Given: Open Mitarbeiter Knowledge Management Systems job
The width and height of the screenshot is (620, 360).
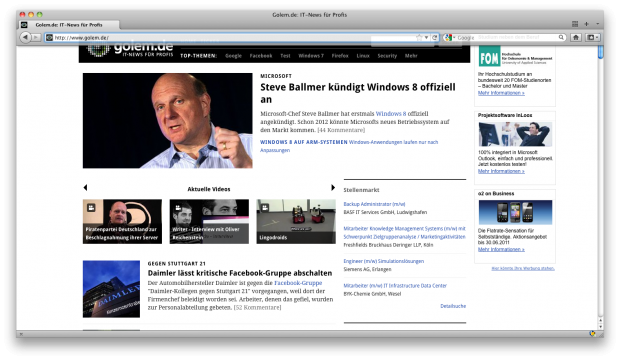Looking at the screenshot, I should 405,233.
